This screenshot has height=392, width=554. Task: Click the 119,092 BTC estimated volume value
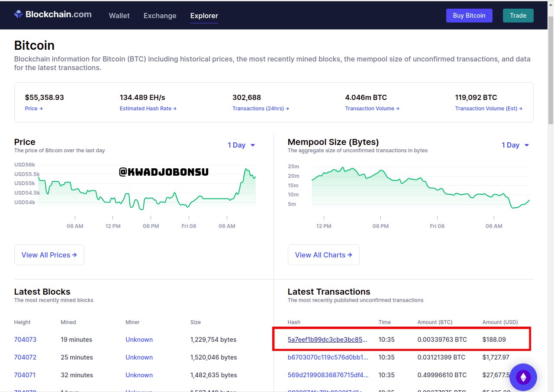click(476, 97)
